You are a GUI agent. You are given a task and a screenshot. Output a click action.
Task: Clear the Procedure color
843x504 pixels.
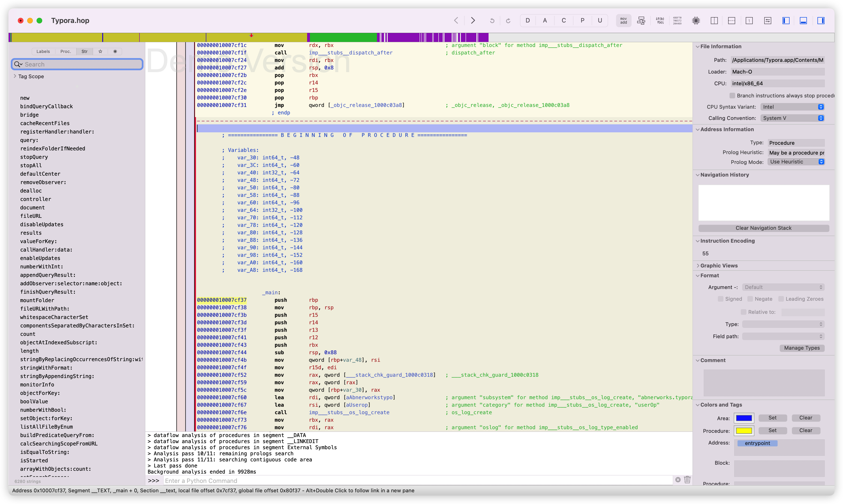[805, 430]
